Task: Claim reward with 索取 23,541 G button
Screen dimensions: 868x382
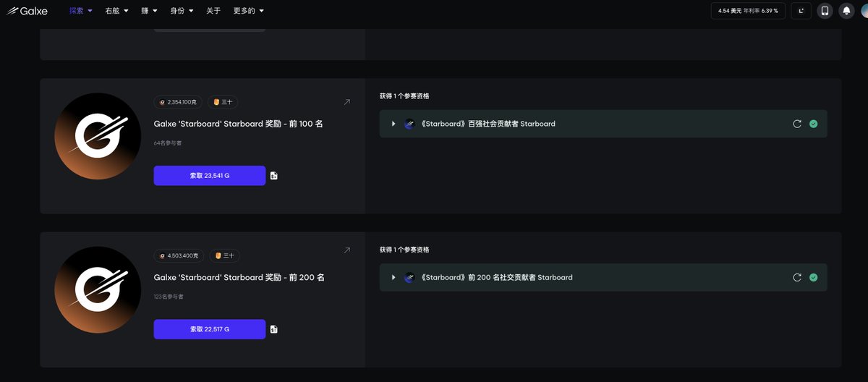Action: point(209,176)
